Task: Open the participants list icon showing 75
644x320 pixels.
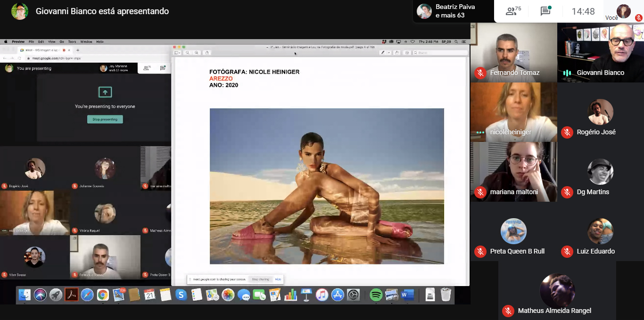Action: coord(513,11)
